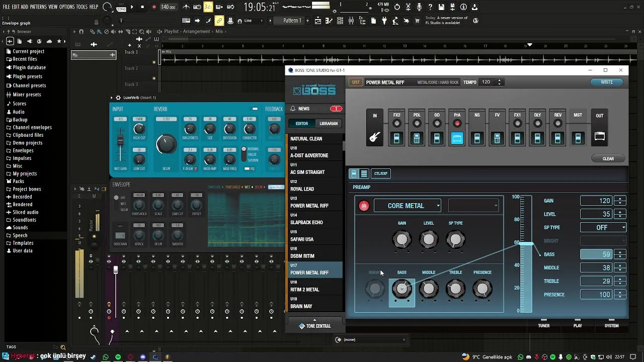This screenshot has height=362, width=644.
Task: Toggle the metronome icon in FL toolbar
Action: click(186, 7)
